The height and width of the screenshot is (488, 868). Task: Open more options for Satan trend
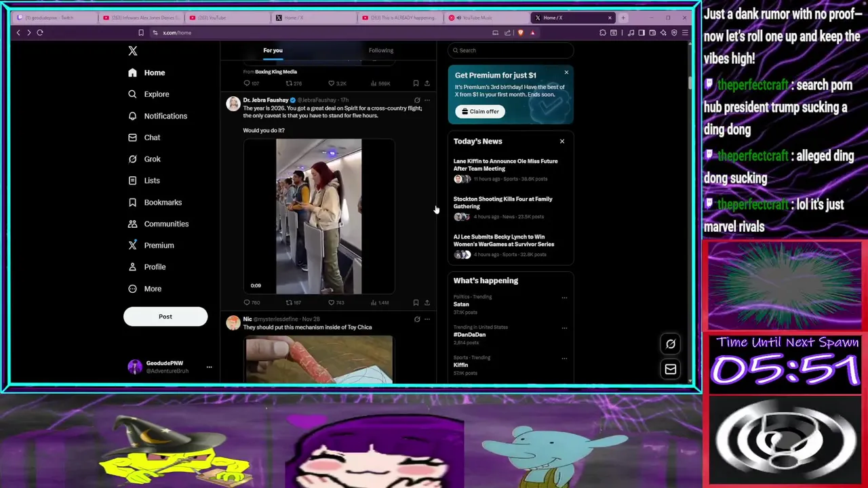[564, 298]
